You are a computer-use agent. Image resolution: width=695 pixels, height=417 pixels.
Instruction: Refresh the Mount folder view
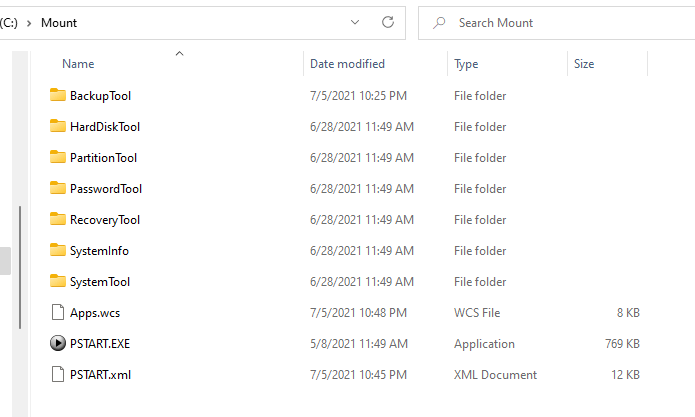click(x=388, y=22)
